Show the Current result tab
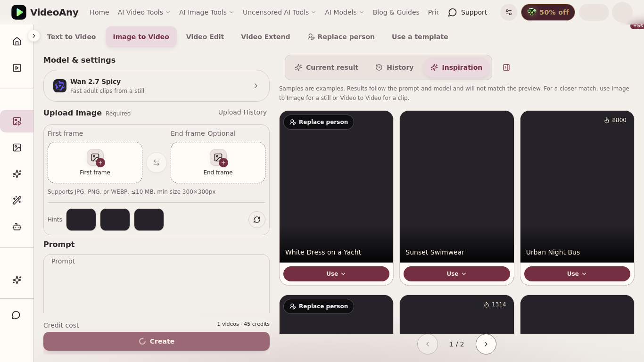Image resolution: width=644 pixels, height=362 pixels. tap(326, 67)
